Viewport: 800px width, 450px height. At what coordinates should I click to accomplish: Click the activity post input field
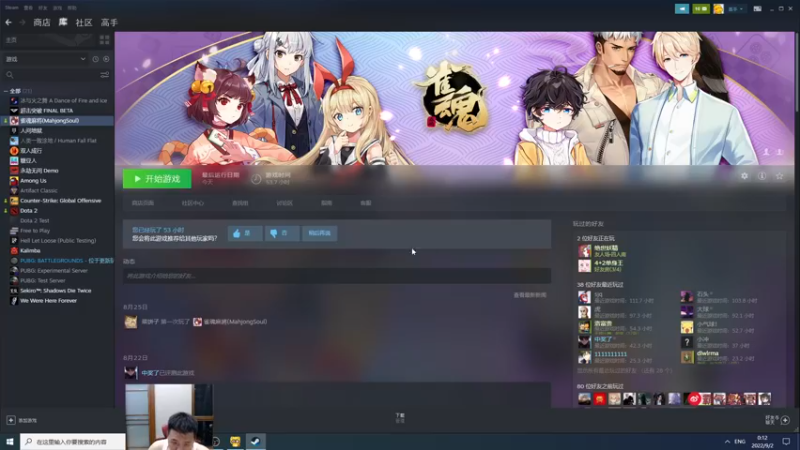(x=337, y=276)
